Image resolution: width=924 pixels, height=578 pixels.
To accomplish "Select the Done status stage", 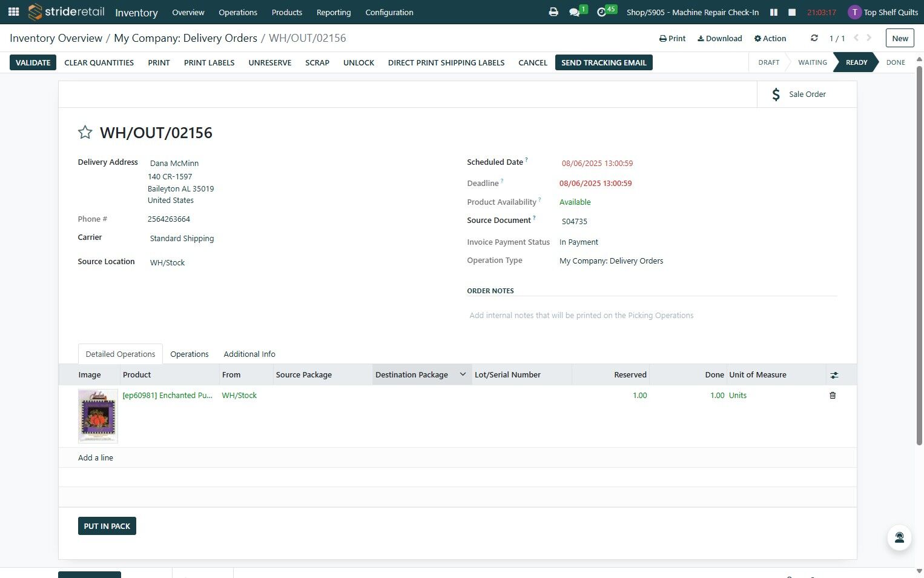I will point(896,62).
